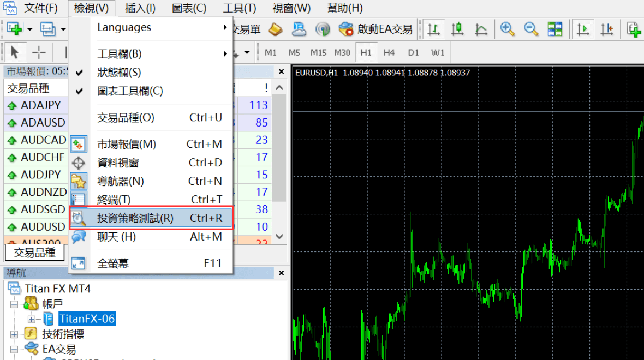Click the tile windows grid icon

point(555,29)
